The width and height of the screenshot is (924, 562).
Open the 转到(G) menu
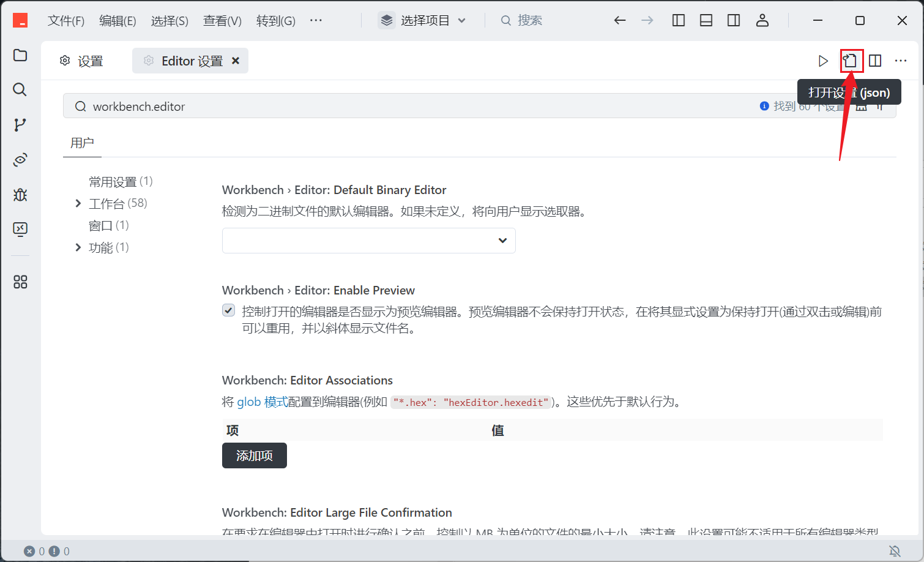click(x=276, y=21)
